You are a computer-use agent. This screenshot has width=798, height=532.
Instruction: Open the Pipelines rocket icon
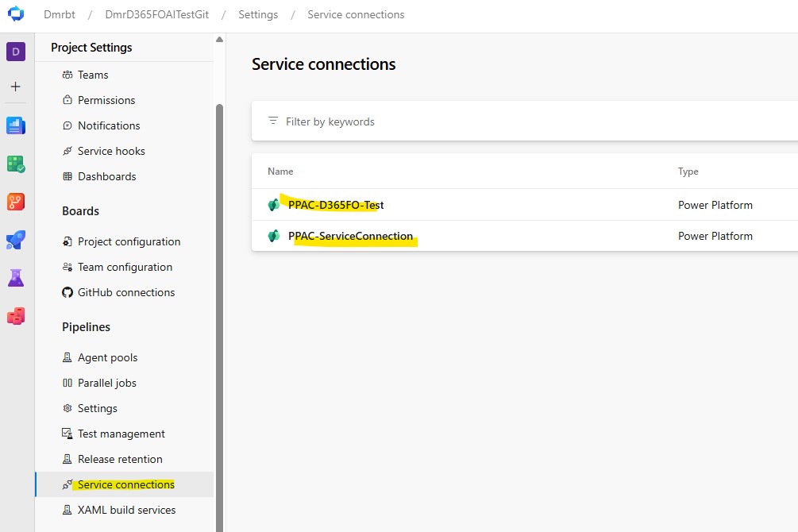[16, 240]
